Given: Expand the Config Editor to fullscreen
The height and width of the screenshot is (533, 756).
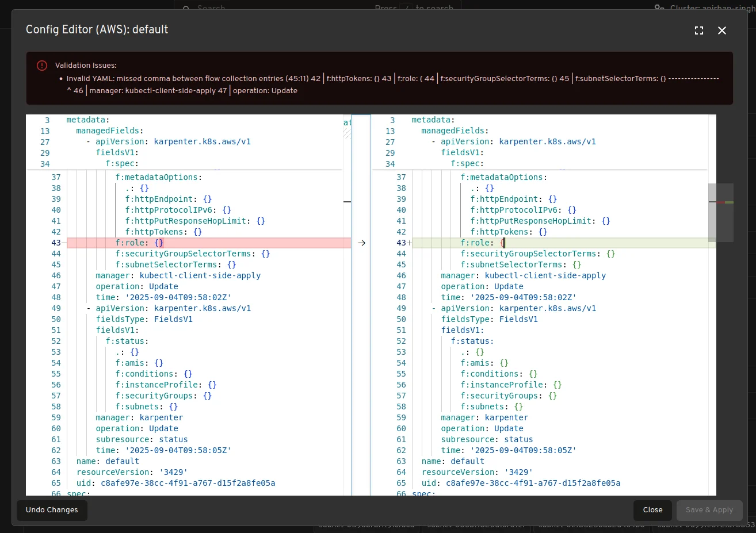Looking at the screenshot, I should 699,30.
